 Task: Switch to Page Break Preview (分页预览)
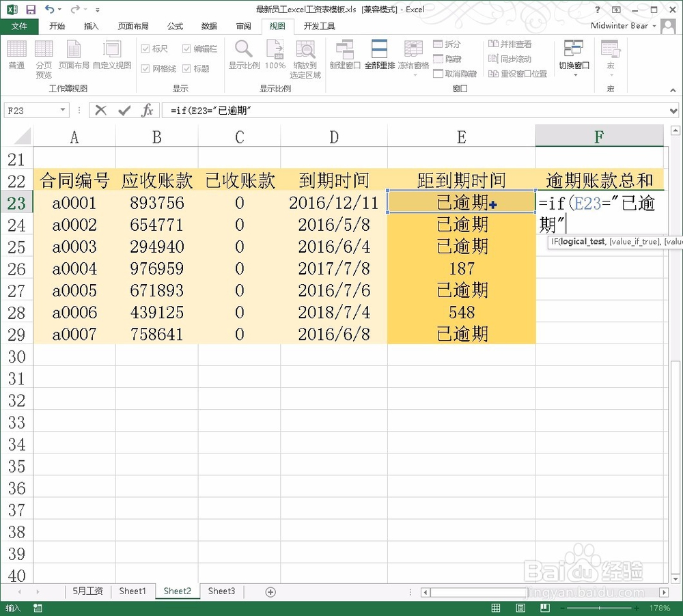click(44, 59)
